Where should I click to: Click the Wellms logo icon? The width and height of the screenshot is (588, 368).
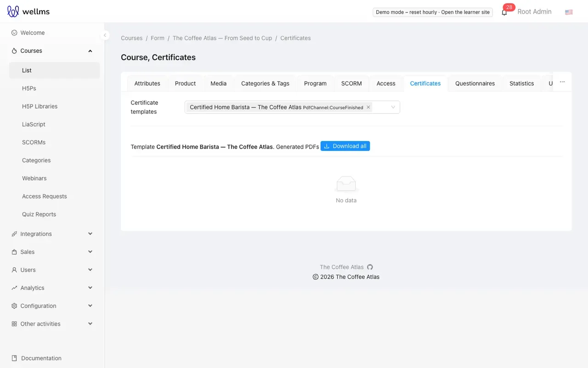pyautogui.click(x=13, y=11)
